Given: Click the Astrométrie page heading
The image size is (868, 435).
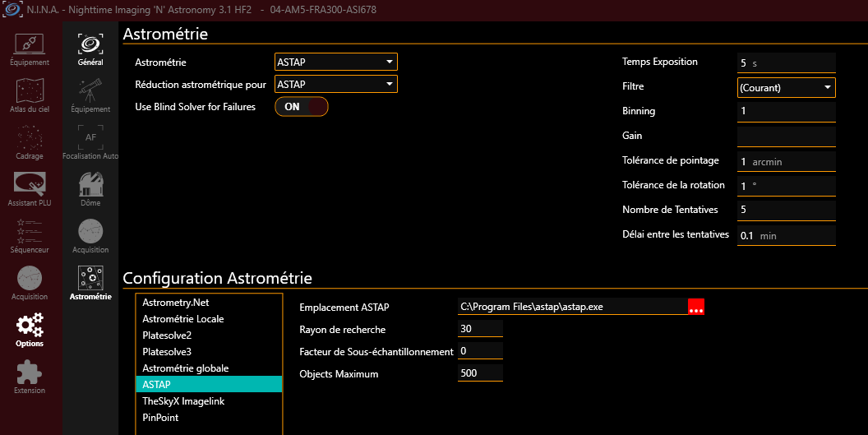Looking at the screenshot, I should pyautogui.click(x=165, y=34).
